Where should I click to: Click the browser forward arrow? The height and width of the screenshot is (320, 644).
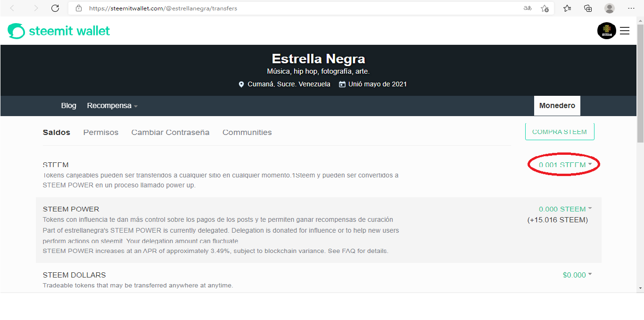point(36,8)
